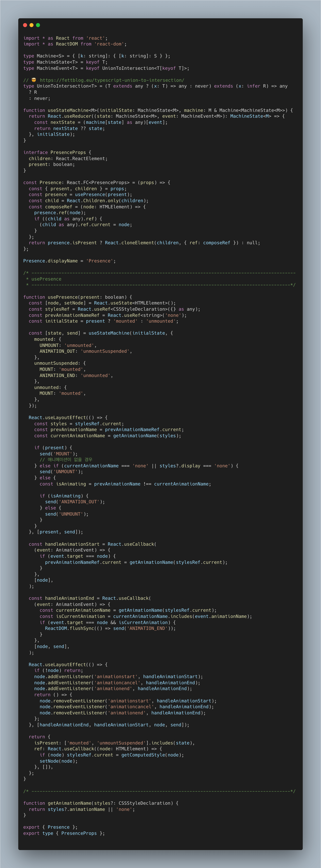Image resolution: width=321 pixels, height=868 pixels.
Task: Click the PresenceProps interface name
Action: click(x=68, y=152)
